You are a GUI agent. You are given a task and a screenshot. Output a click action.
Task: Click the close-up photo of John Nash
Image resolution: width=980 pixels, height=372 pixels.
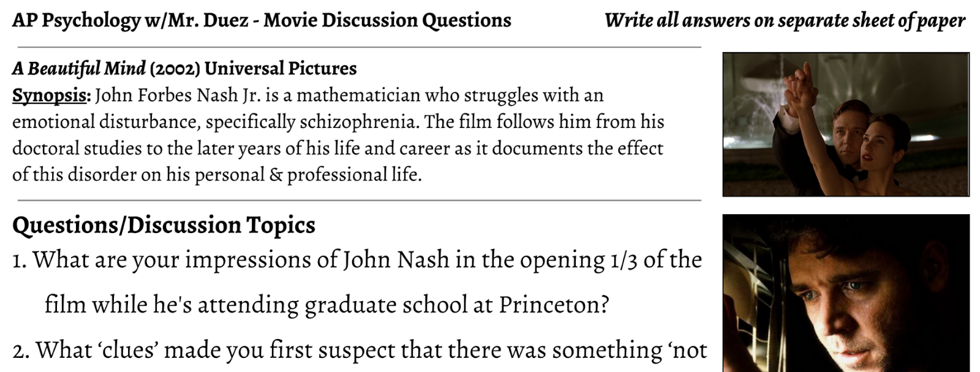pos(846,293)
